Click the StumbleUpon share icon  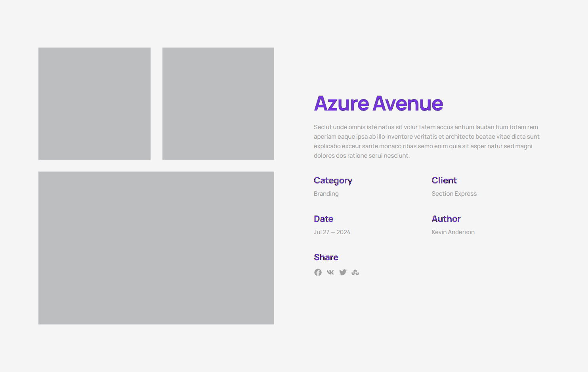355,272
